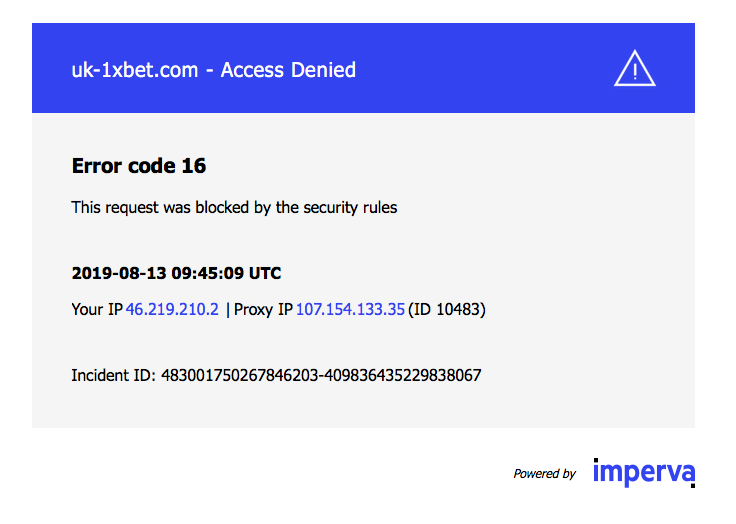736x524 pixels.
Task: Click the 'Incident ID:' label
Action: pos(113,376)
